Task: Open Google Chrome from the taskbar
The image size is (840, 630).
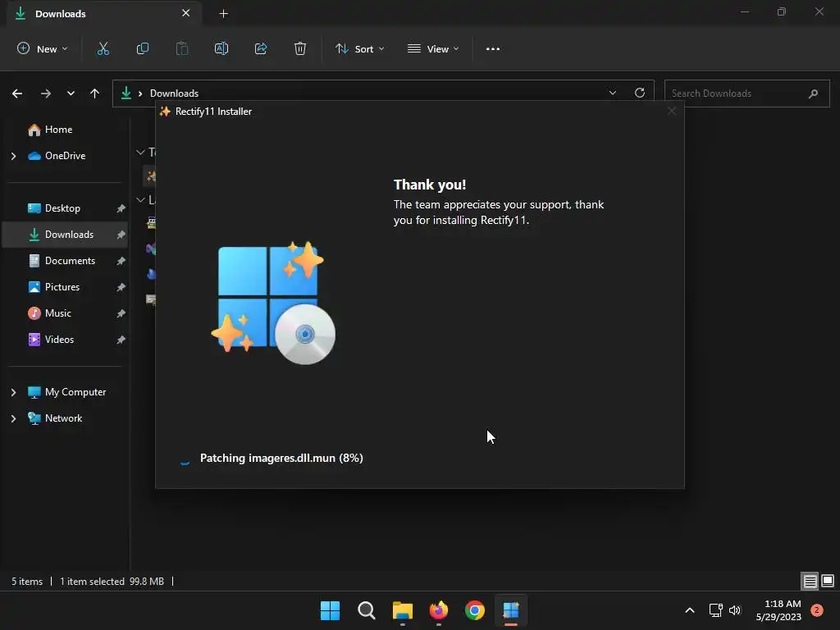Action: (x=475, y=610)
